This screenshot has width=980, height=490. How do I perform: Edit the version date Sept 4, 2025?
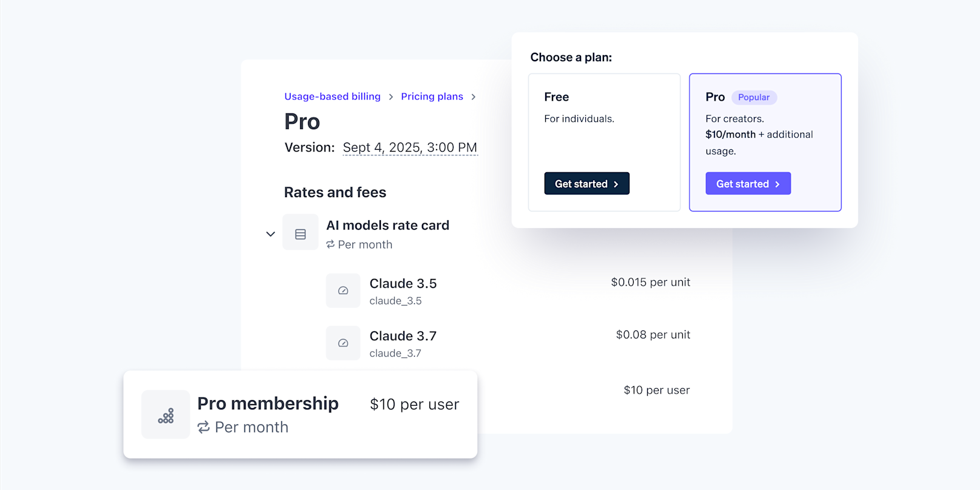pyautogui.click(x=410, y=147)
